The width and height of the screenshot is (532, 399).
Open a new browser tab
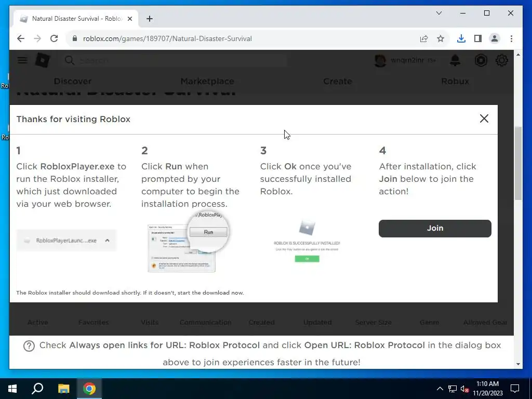[150, 19]
